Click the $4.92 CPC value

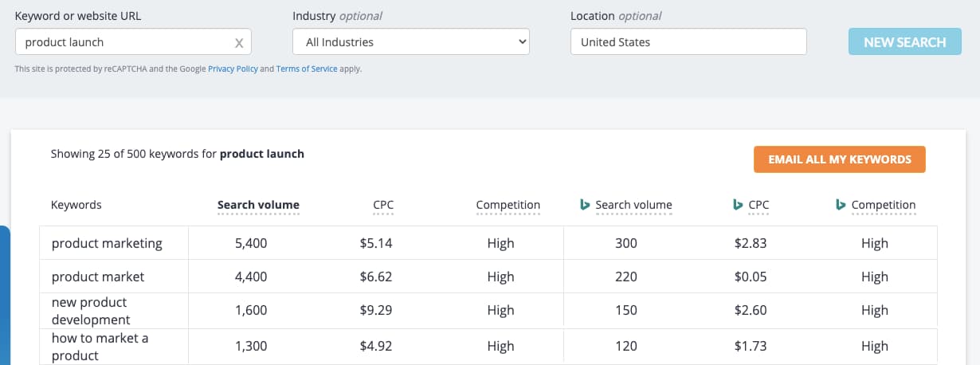tap(376, 346)
